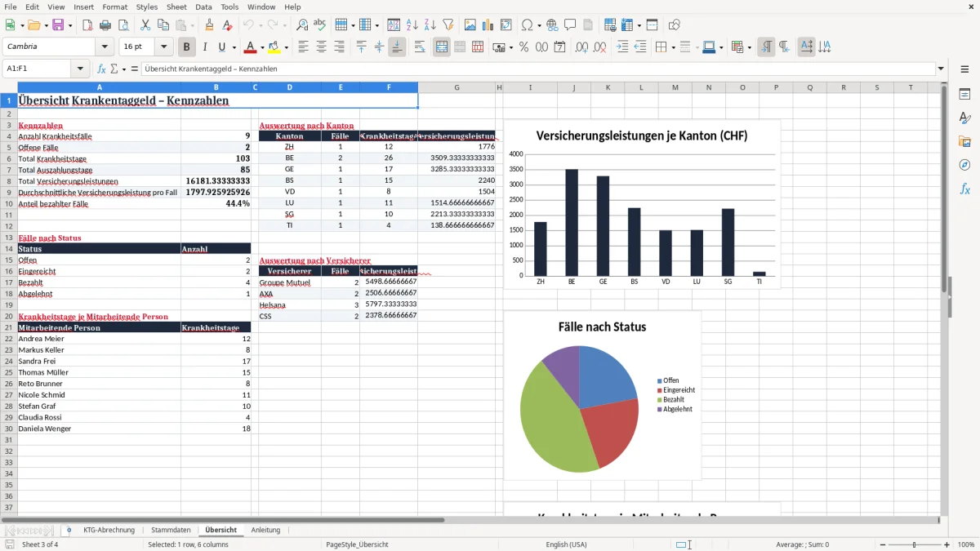Open the Data menu
This screenshot has width=980, height=551.
point(203,7)
